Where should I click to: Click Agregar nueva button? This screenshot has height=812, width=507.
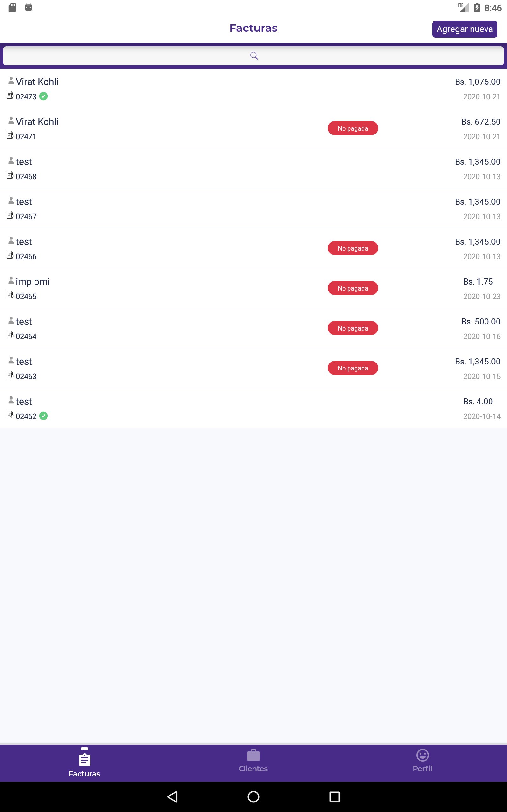click(465, 29)
